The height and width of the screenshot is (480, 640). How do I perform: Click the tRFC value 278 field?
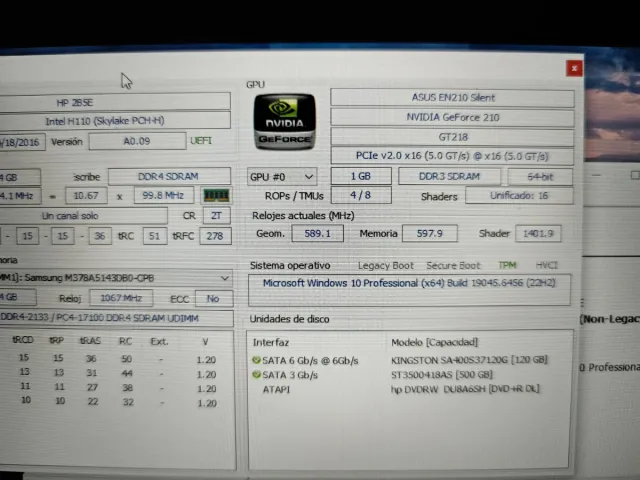(x=215, y=236)
